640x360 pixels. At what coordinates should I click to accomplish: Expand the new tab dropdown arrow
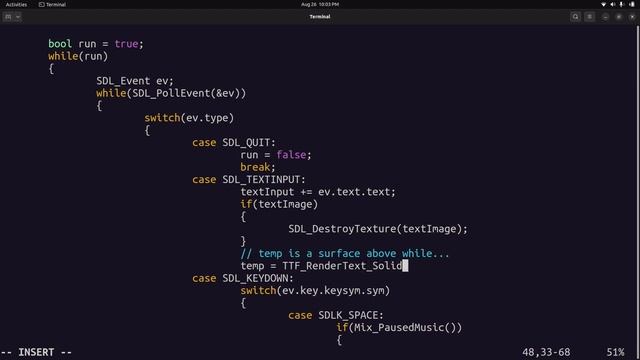tap(18, 17)
